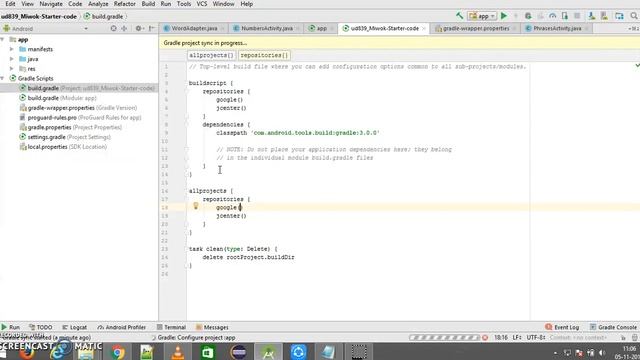Image resolution: width=640 pixels, height=360 pixels.
Task: Open the Terminal tool window
Action: pos(171,327)
